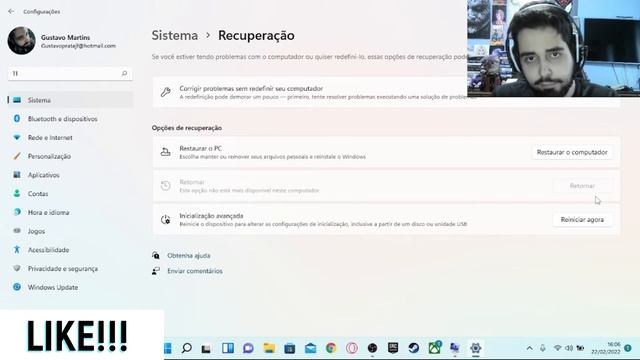This screenshot has width=640, height=360.
Task: Open Widgets on the taskbar
Action: pos(228,348)
